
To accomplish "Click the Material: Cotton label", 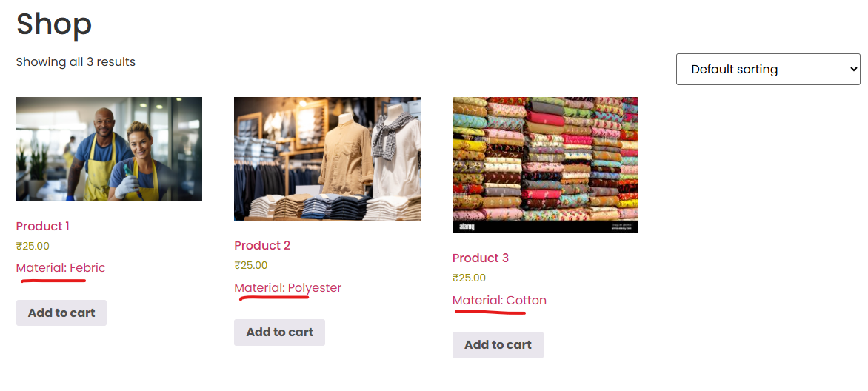I will (499, 301).
